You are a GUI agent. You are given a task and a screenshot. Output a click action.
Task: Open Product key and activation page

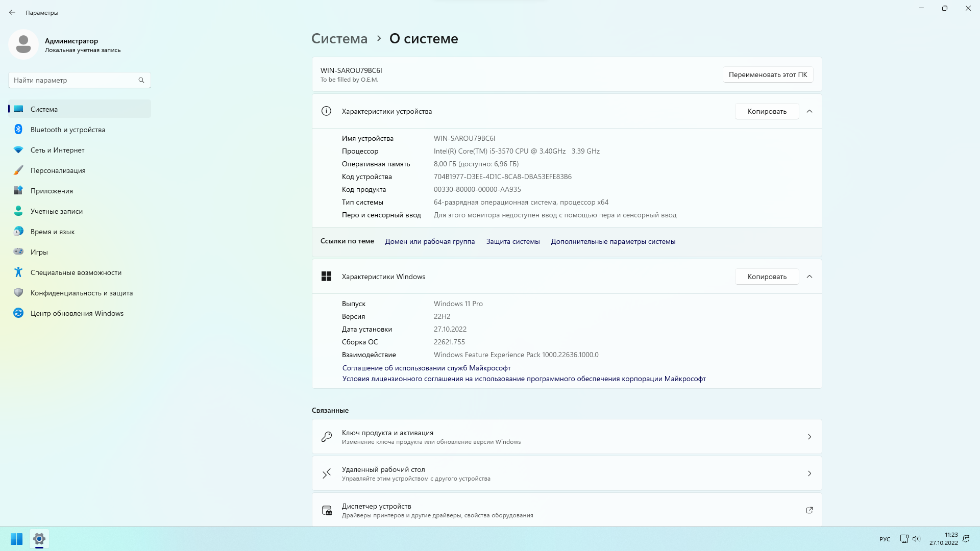tap(567, 437)
